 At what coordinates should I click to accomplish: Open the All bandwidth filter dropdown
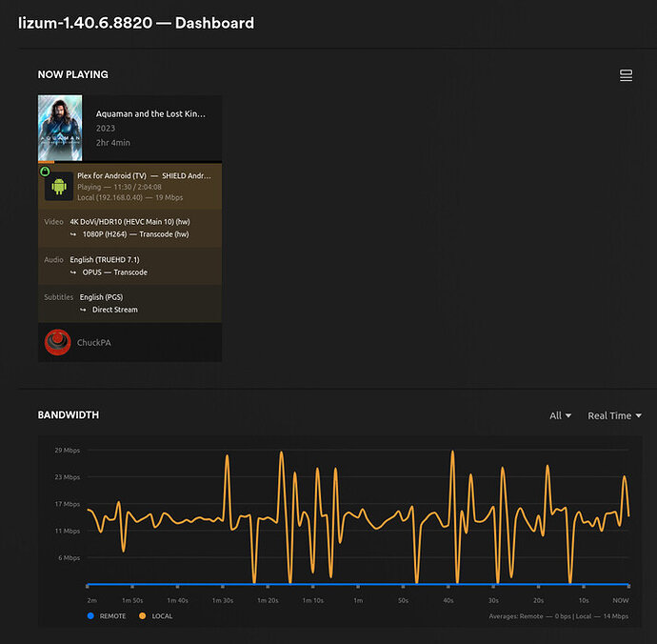click(x=560, y=415)
